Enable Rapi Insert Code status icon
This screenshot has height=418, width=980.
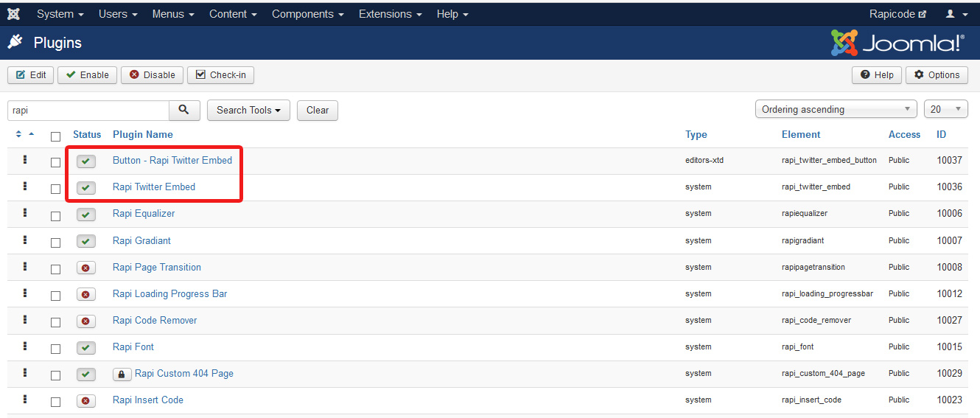click(86, 401)
